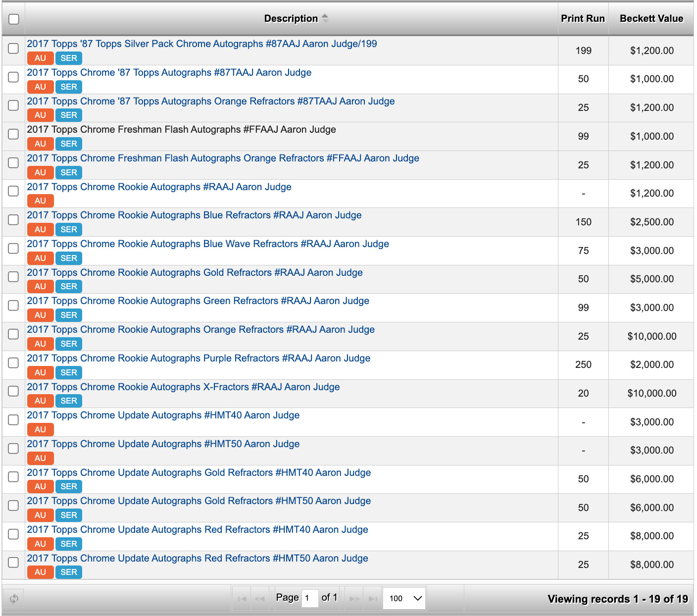Click the print run value 20

(x=584, y=393)
